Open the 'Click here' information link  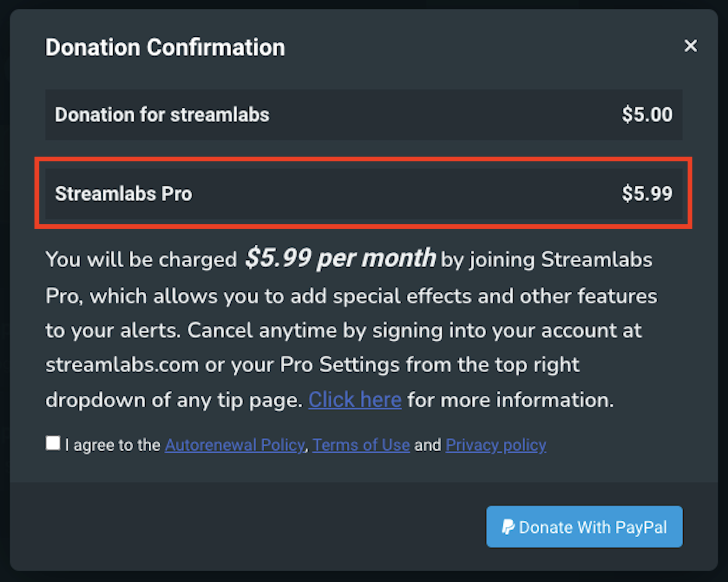coord(355,399)
